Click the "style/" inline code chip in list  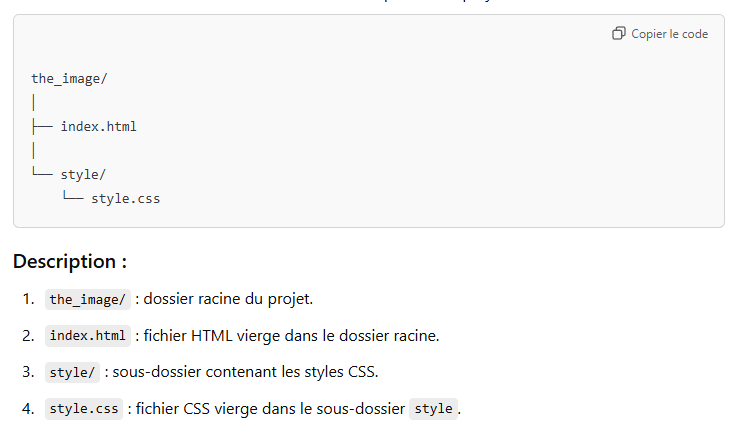73,372
